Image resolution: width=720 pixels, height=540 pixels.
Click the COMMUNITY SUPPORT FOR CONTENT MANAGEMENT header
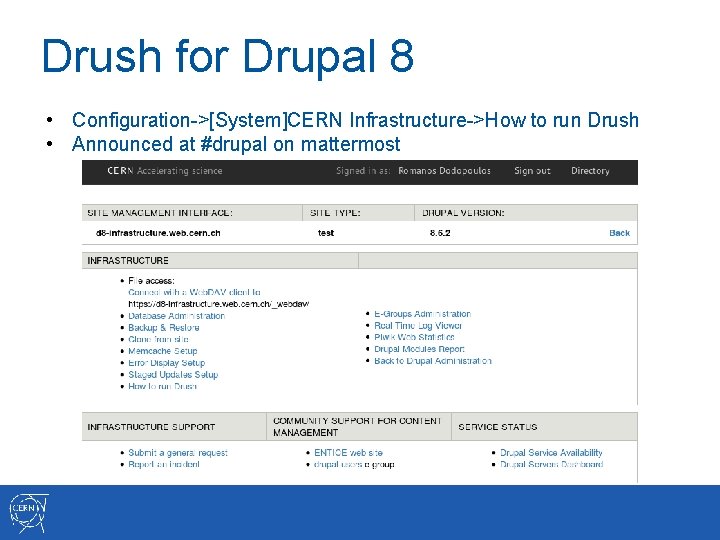(x=357, y=427)
